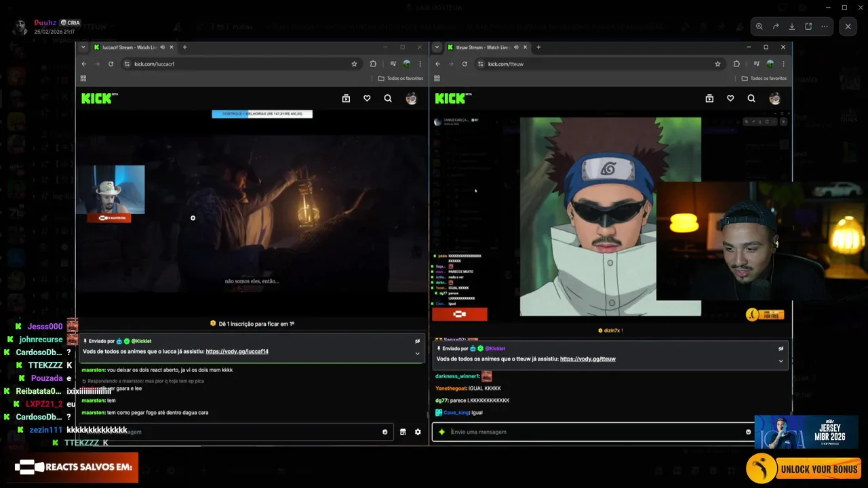Focus the kick.com/luccacrf address bar
The width and height of the screenshot is (868, 488).
coord(241,64)
